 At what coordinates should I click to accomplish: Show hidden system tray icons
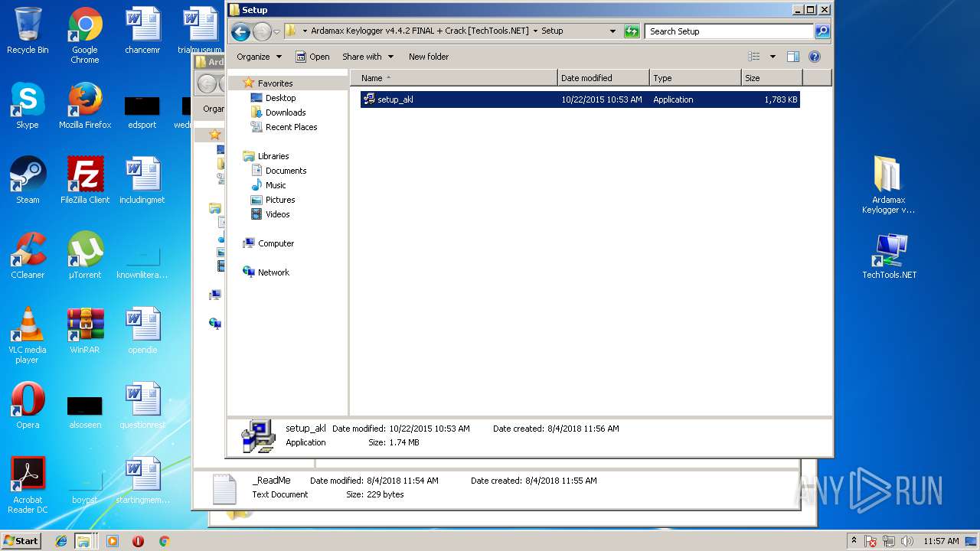tap(854, 541)
